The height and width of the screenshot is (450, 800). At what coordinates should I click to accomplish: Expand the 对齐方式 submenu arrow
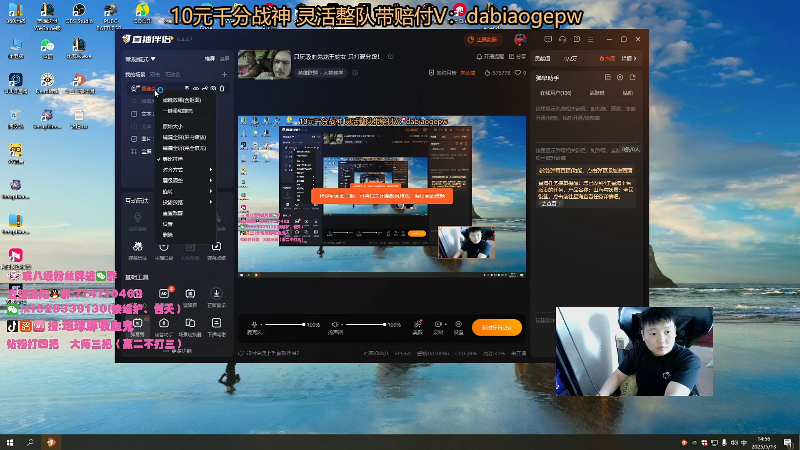point(211,169)
